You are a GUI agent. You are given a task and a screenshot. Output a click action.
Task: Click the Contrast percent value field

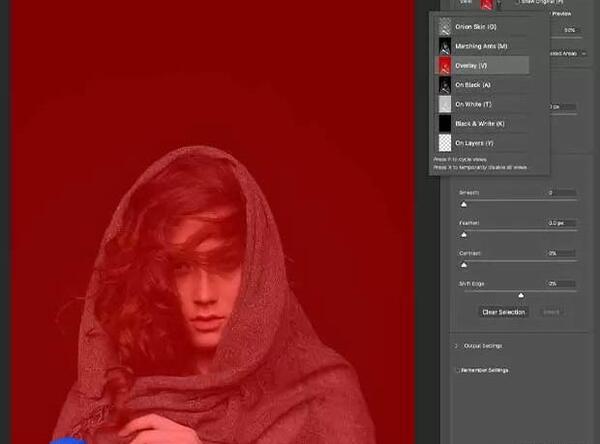coord(561,253)
